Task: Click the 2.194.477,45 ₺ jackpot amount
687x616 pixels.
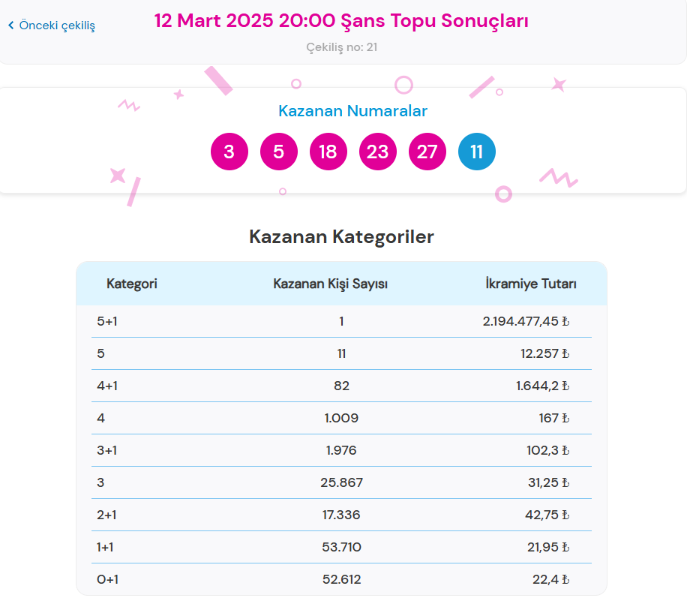Action: tap(526, 322)
